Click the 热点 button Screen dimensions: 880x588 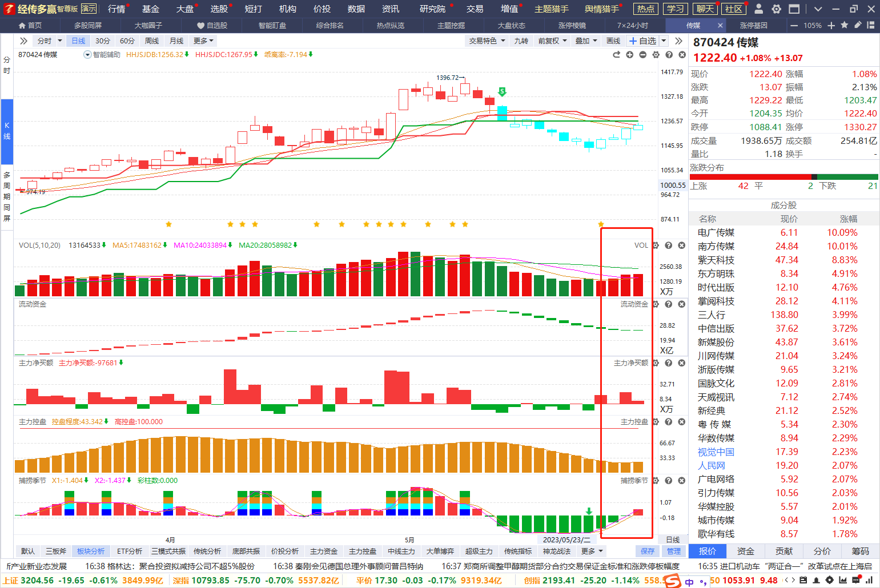(x=646, y=9)
